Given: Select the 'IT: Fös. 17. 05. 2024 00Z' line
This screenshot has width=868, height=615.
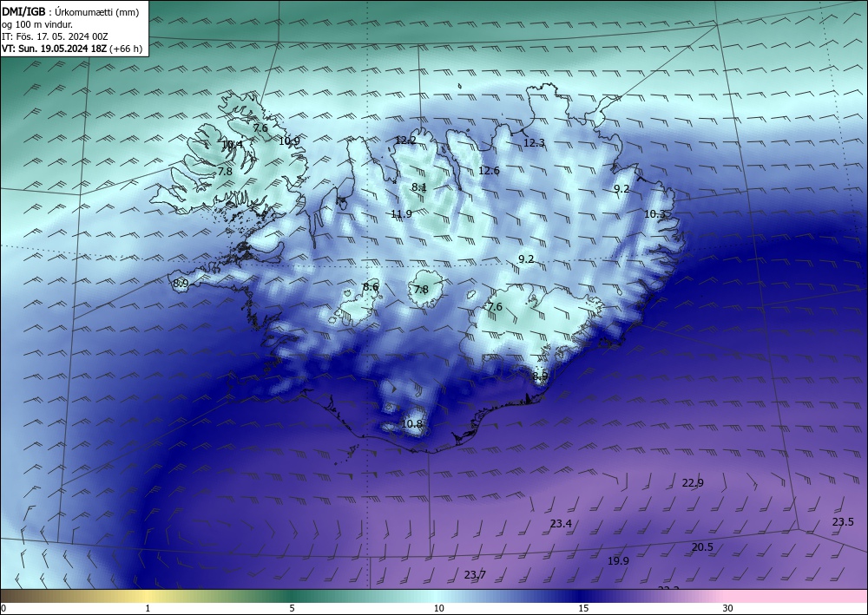Looking at the screenshot, I should tap(55, 36).
